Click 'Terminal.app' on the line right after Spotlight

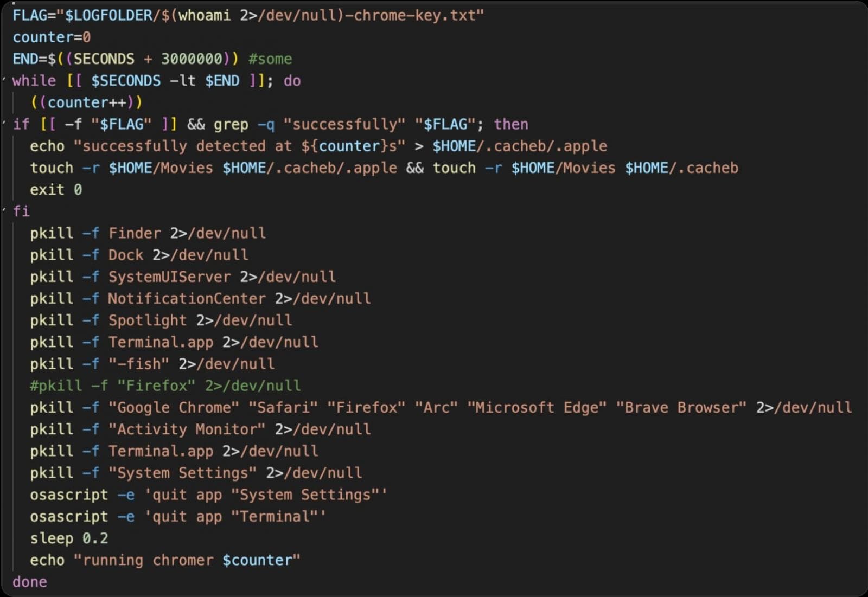(x=161, y=342)
